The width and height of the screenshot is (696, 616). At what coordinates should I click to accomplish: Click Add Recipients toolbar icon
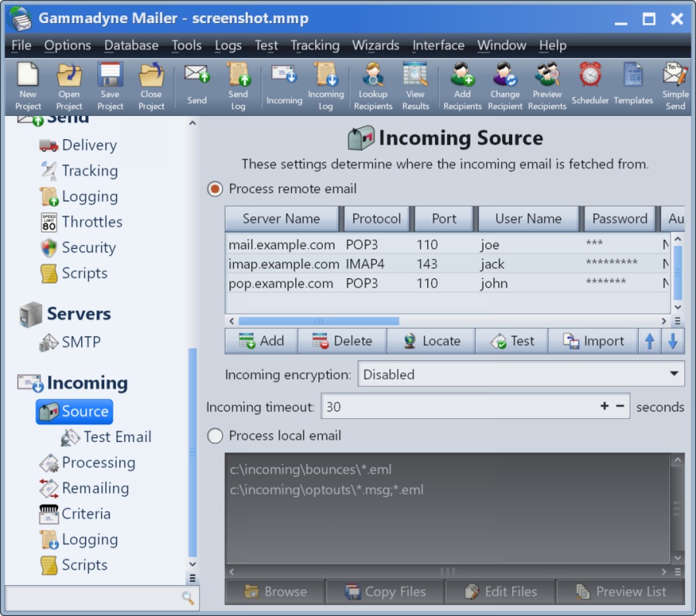[462, 86]
